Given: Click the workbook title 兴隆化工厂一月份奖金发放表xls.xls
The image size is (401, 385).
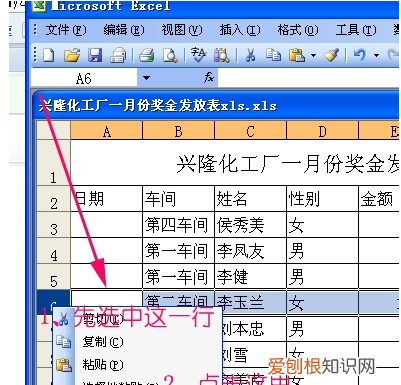Looking at the screenshot, I should pyautogui.click(x=158, y=106).
